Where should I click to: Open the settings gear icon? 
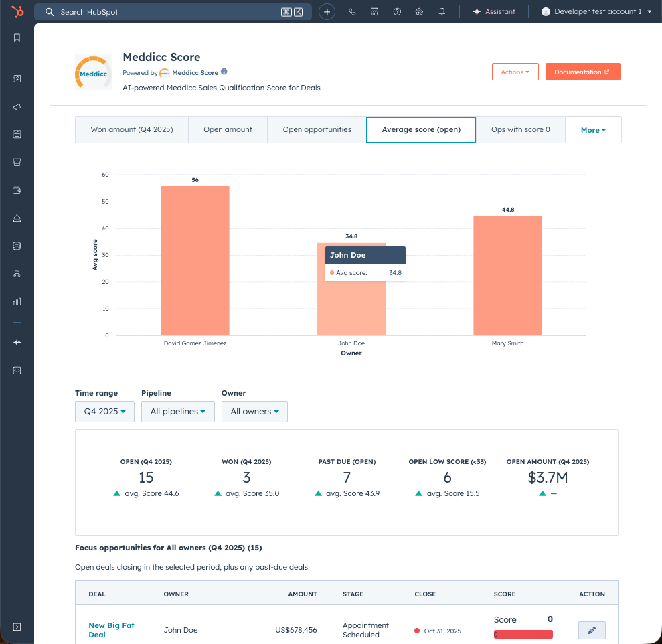419,11
